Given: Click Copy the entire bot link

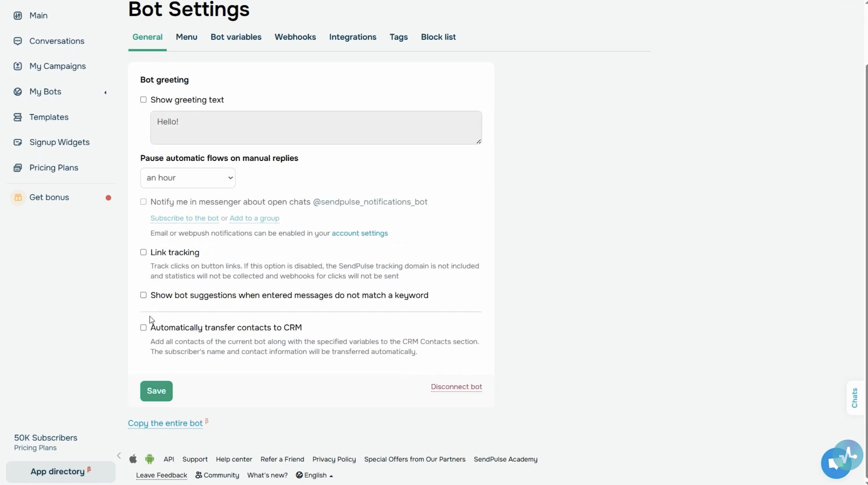Looking at the screenshot, I should (165, 423).
